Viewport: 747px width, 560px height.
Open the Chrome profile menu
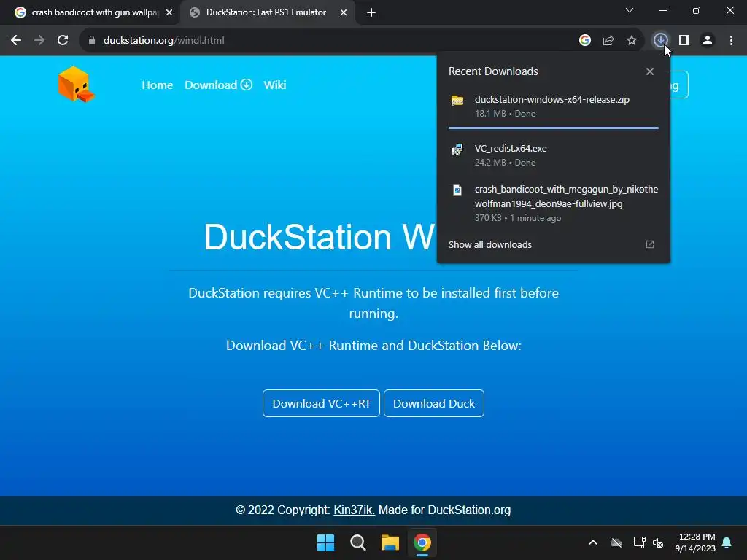pos(708,41)
